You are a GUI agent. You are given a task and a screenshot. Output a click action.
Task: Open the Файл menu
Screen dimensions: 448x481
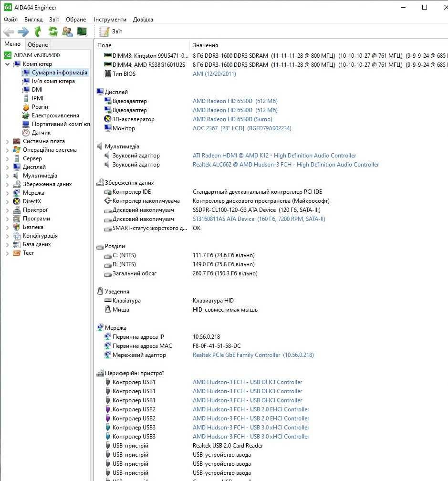10,20
